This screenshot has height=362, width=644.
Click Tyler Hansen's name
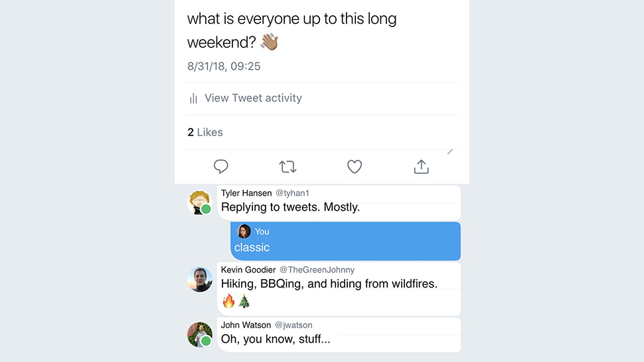coord(246,193)
